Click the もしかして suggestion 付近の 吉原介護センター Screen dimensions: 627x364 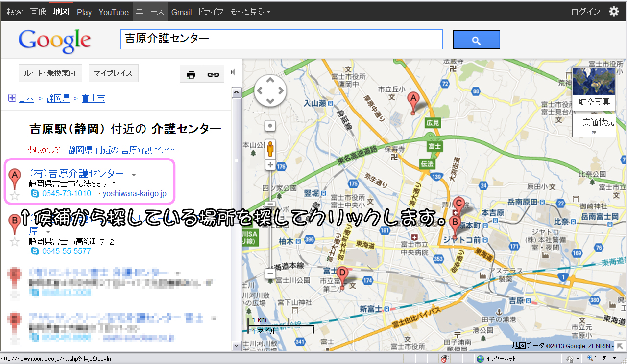coord(124,150)
